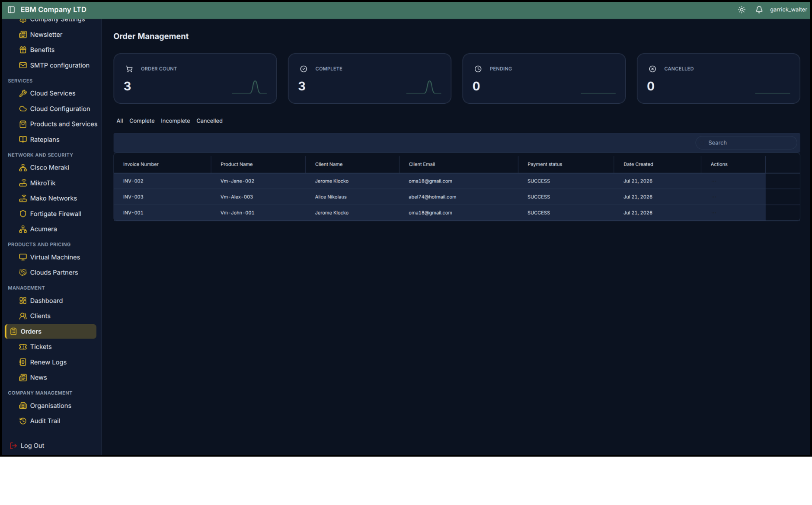Sort by Date Created column header
Screen dimensions: 812x505
[x=638, y=164]
